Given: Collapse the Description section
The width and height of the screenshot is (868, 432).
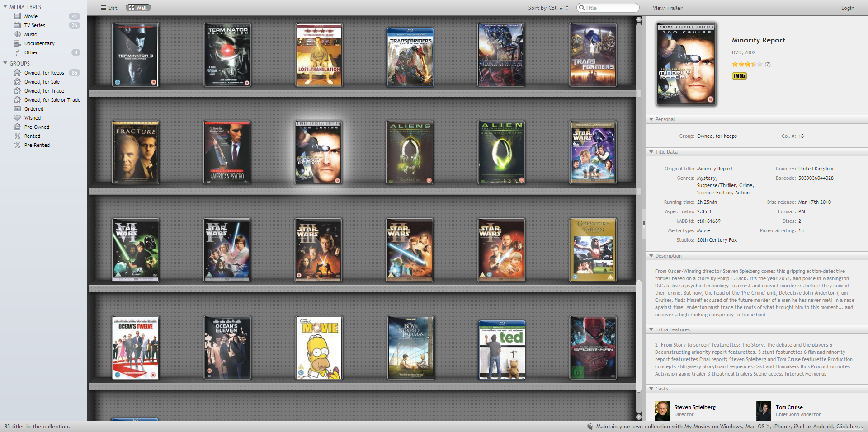Looking at the screenshot, I should click(651, 256).
